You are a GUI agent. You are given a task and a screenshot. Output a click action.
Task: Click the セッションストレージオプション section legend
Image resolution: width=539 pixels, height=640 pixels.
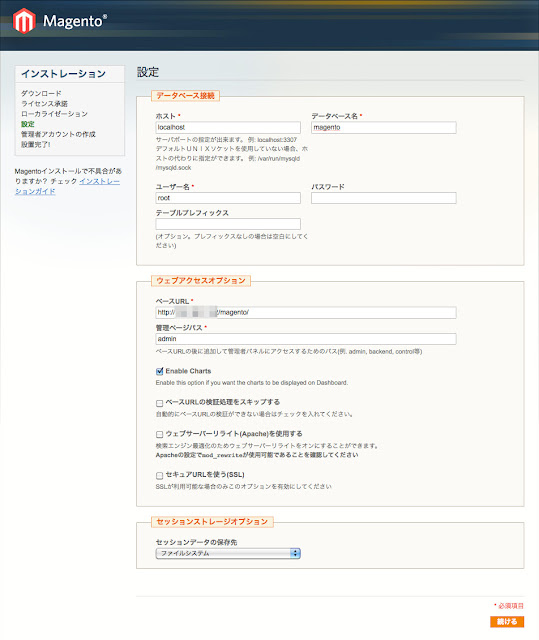click(212, 522)
